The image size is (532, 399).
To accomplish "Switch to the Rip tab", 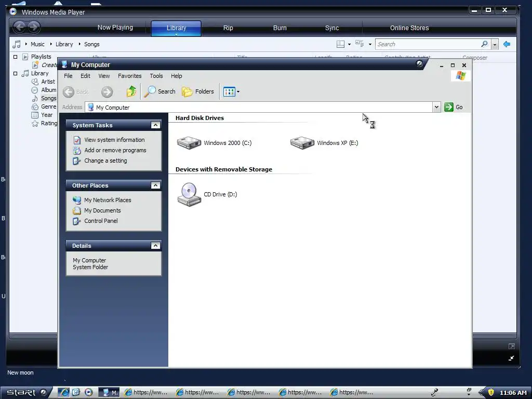I will click(x=228, y=28).
